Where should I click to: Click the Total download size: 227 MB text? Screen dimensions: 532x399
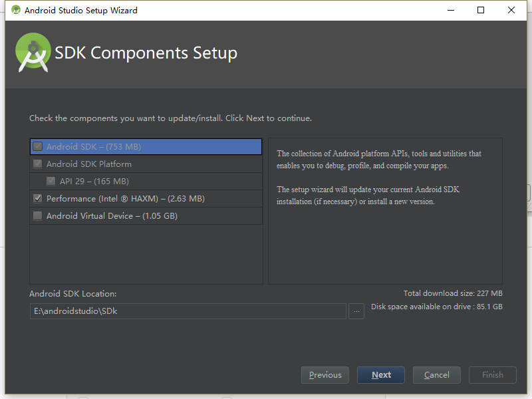click(x=453, y=293)
